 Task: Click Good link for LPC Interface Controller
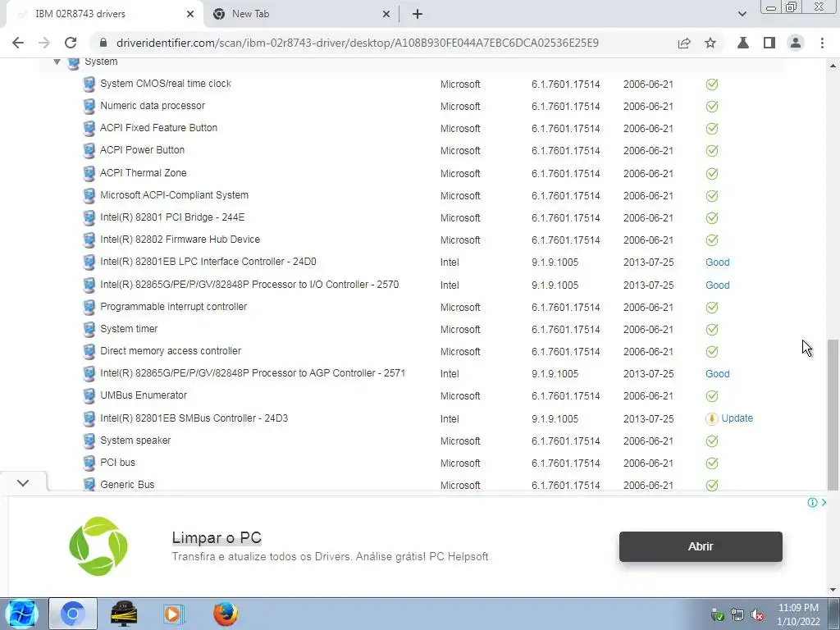point(717,262)
